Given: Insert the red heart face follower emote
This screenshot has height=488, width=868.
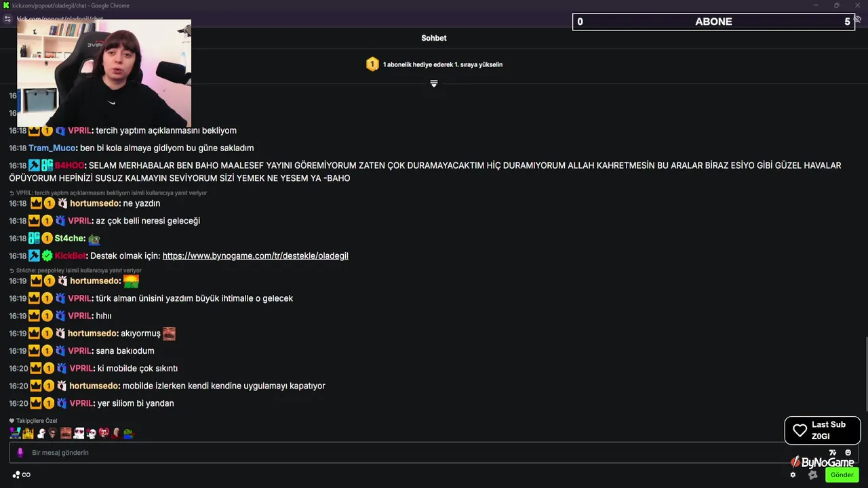Looking at the screenshot, I should 104,433.
